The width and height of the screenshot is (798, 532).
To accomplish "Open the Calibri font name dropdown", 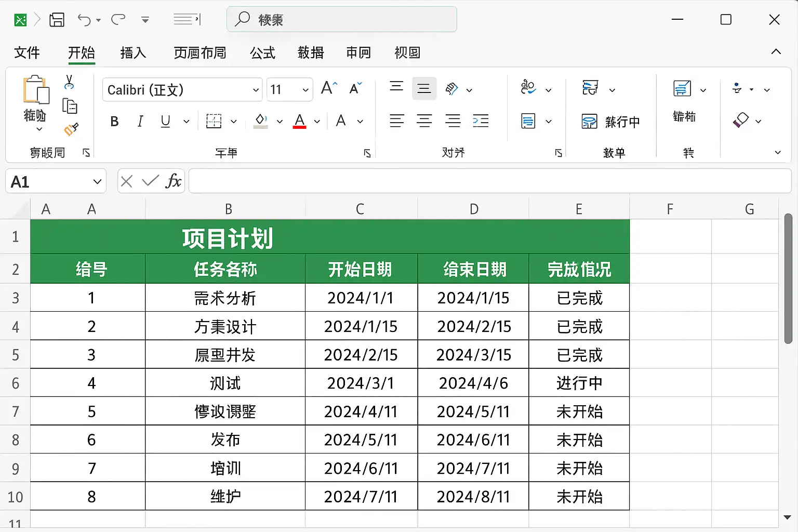I will (x=255, y=90).
